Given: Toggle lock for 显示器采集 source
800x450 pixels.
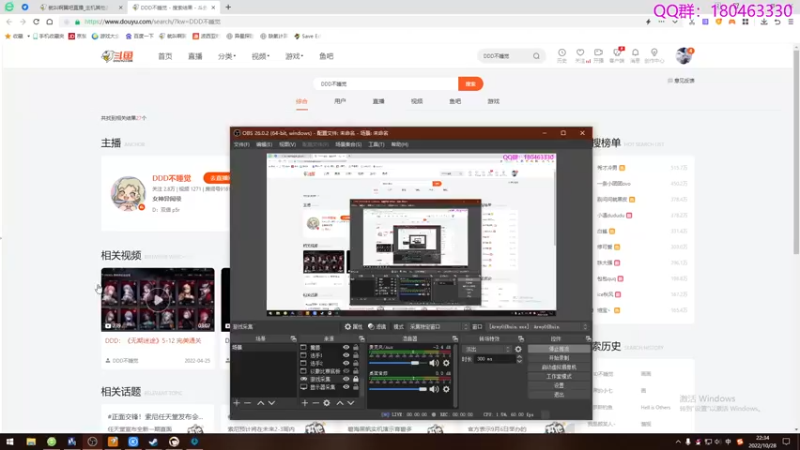Looking at the screenshot, I should (x=356, y=387).
